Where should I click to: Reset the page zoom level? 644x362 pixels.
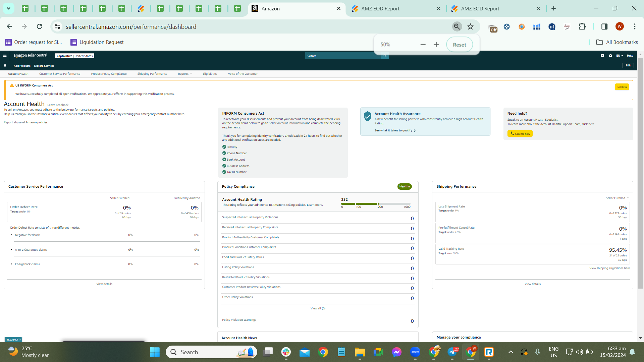pyautogui.click(x=460, y=45)
